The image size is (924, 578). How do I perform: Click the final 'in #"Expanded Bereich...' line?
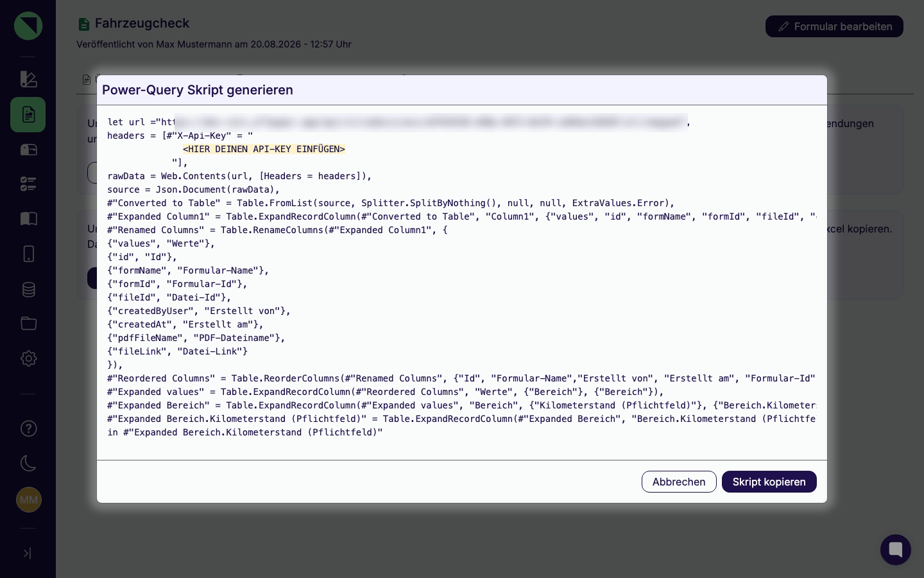tap(245, 432)
